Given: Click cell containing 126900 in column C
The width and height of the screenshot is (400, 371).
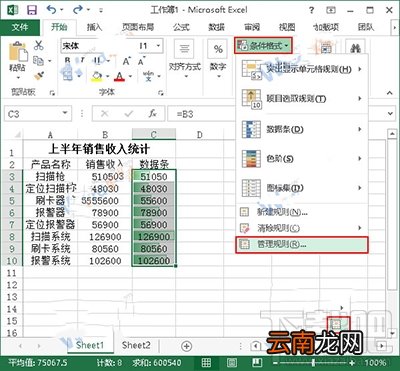Looking at the screenshot, I should pyautogui.click(x=154, y=237).
